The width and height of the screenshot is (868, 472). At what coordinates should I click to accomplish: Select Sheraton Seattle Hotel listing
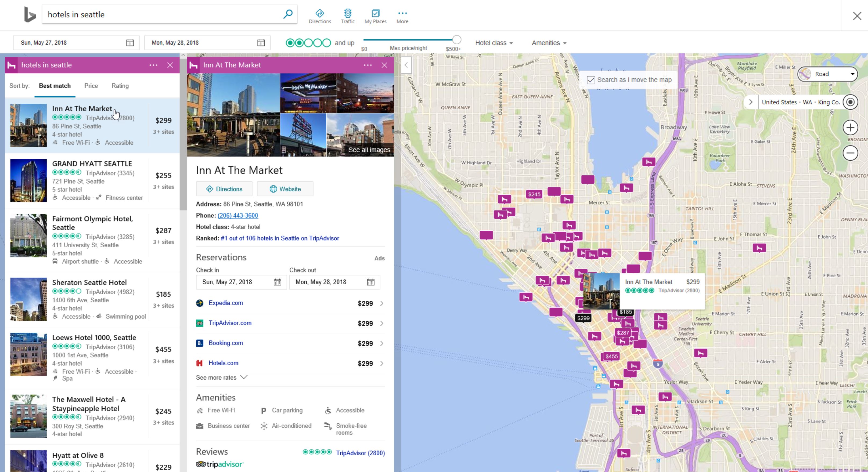click(x=92, y=299)
